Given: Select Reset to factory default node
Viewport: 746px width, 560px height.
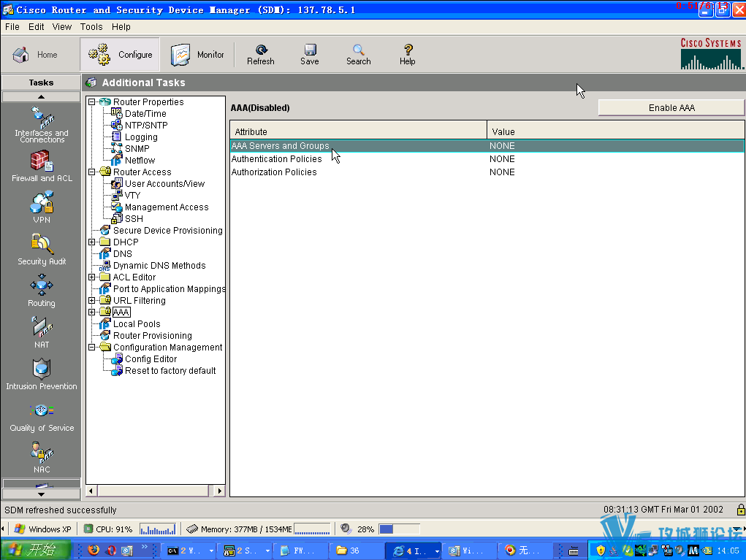Looking at the screenshot, I should [x=170, y=371].
